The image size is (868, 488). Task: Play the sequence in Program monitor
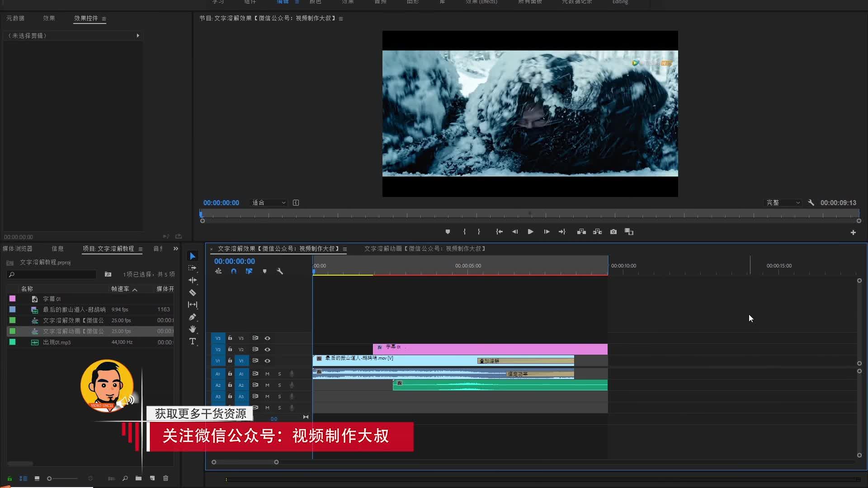[x=531, y=232]
